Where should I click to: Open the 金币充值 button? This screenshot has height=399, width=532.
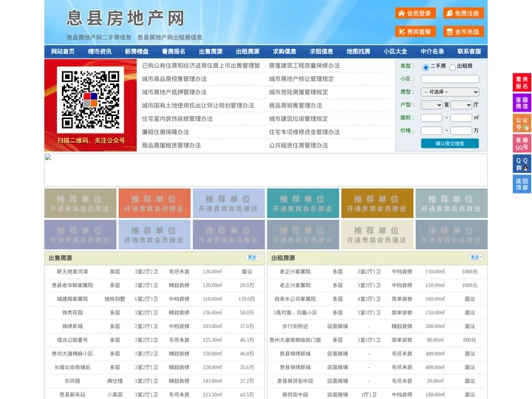tap(463, 32)
